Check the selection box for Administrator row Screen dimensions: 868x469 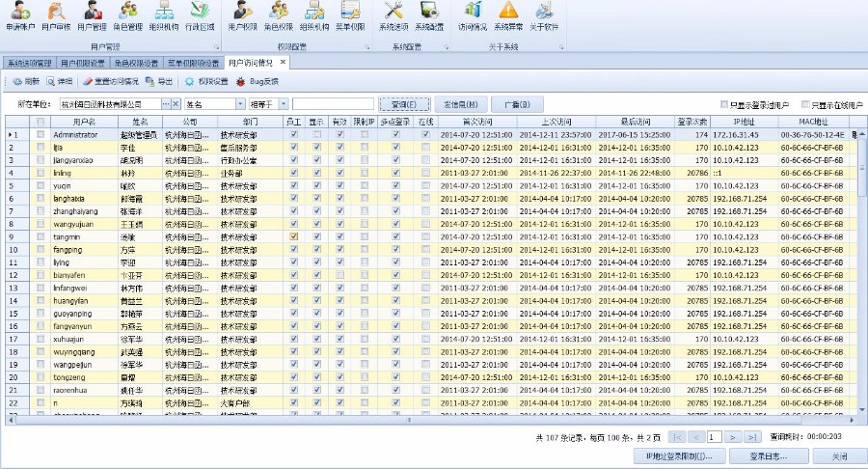[x=41, y=134]
